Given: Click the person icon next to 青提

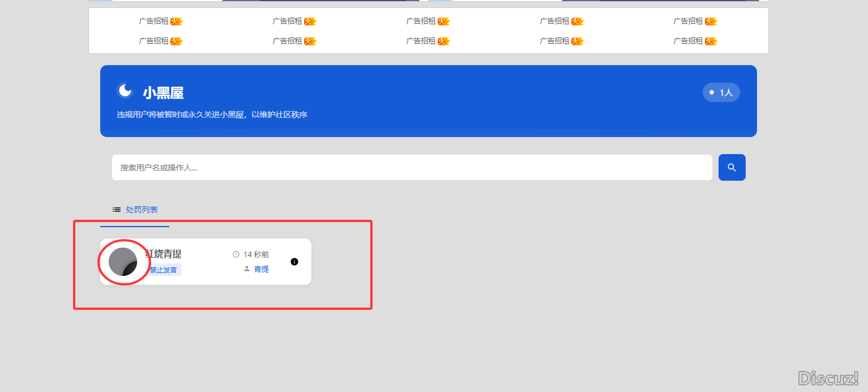Looking at the screenshot, I should pyautogui.click(x=247, y=269).
